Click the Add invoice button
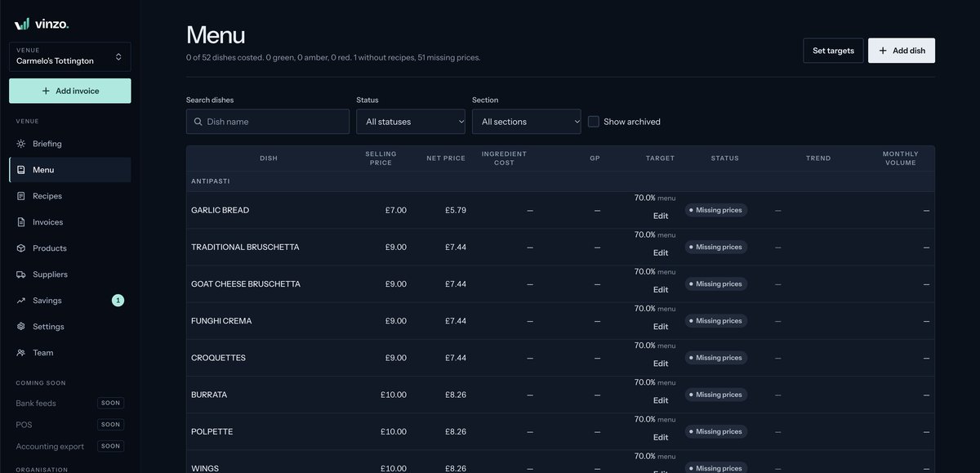 point(69,91)
